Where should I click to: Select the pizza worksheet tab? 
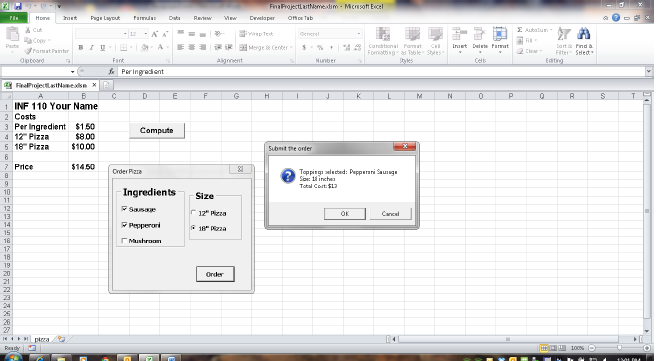click(42, 339)
